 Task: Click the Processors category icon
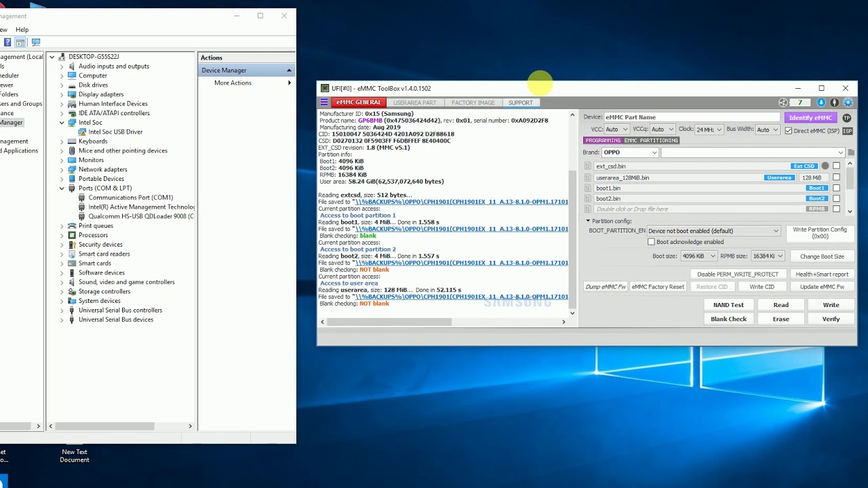[x=72, y=235]
